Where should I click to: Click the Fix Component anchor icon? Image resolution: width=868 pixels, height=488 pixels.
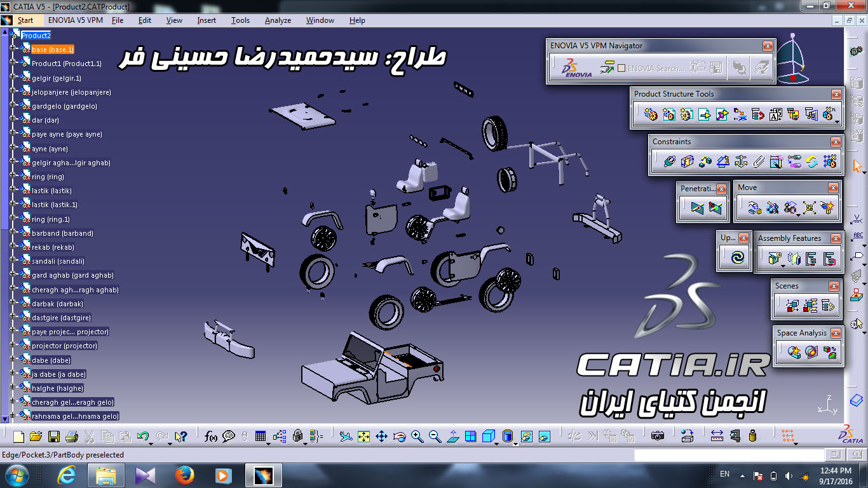point(740,161)
